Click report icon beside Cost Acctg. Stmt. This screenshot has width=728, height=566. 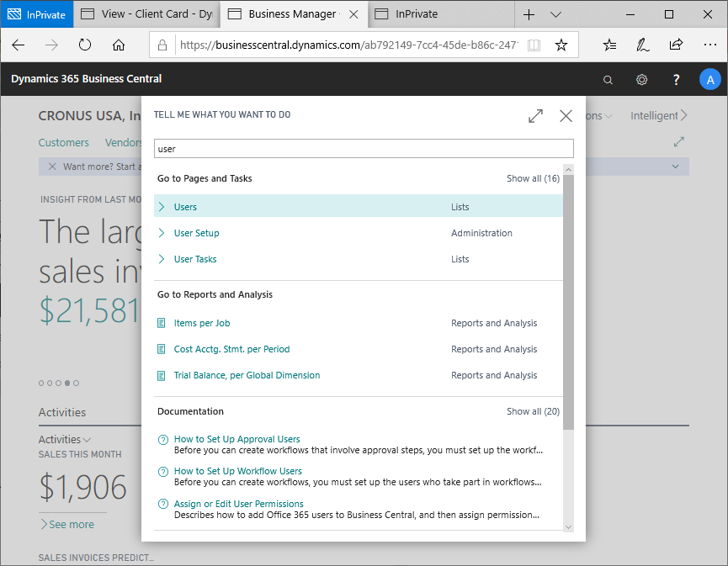click(x=161, y=349)
